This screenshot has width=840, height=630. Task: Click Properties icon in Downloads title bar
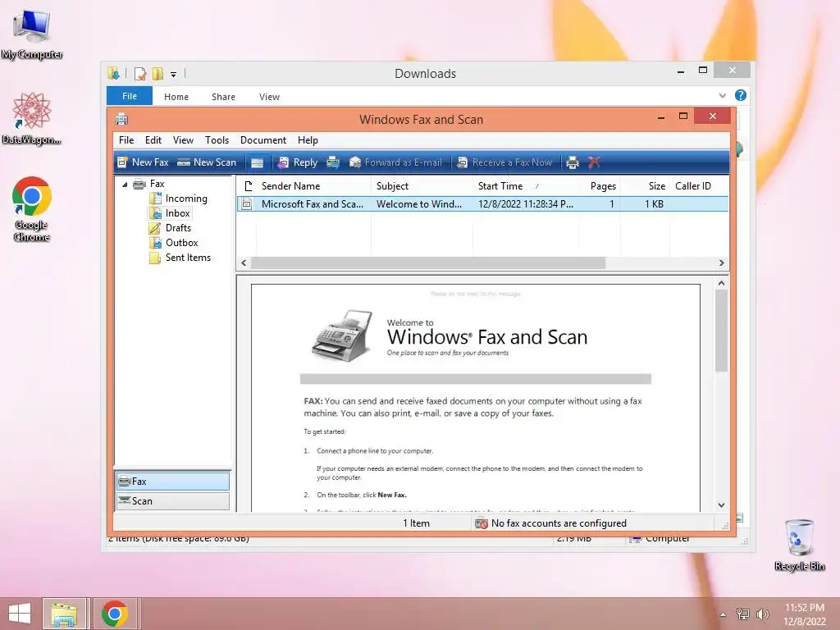tap(139, 73)
